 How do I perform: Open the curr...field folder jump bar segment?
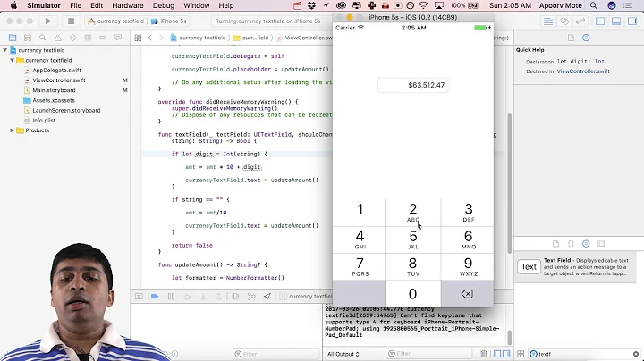[250, 38]
